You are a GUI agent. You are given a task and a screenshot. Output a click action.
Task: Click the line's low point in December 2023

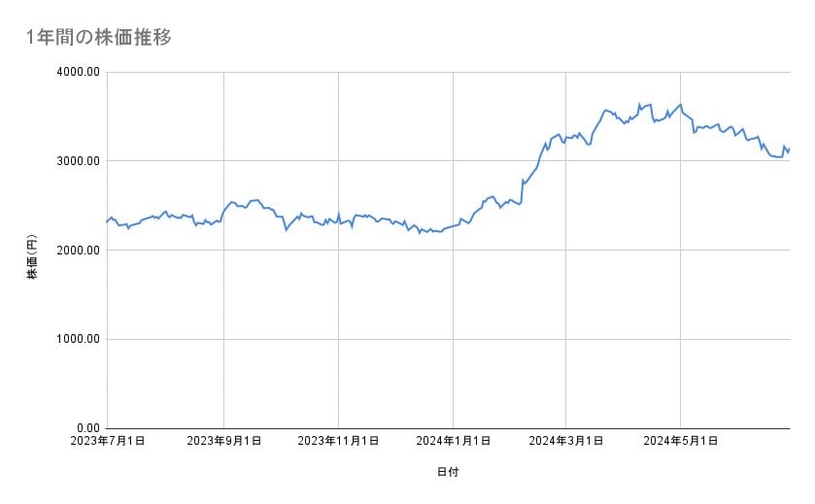click(420, 233)
